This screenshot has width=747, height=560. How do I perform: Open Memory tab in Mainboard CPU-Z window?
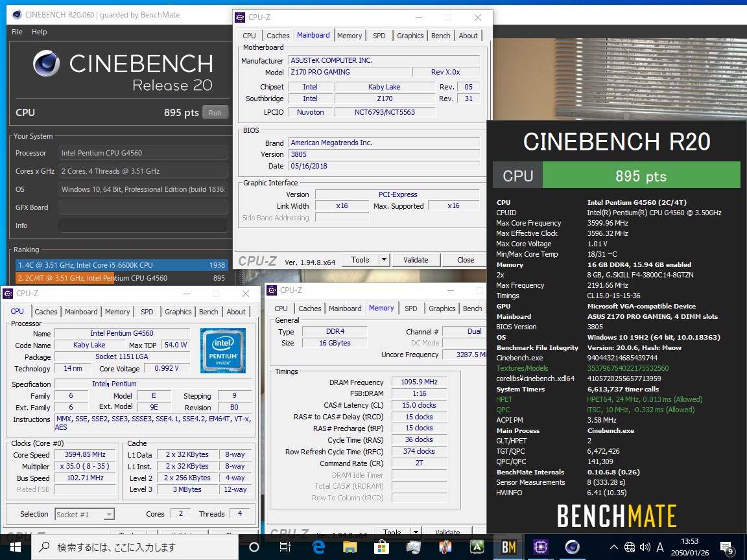350,36
